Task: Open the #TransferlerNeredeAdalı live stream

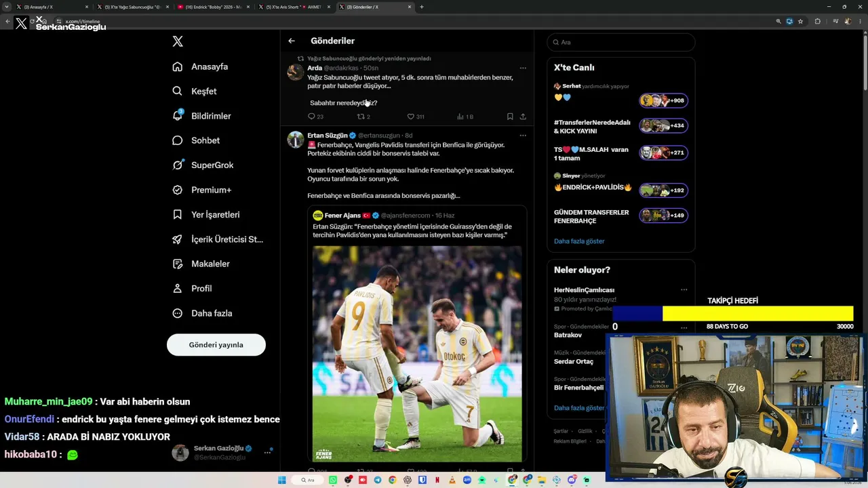Action: (621, 126)
